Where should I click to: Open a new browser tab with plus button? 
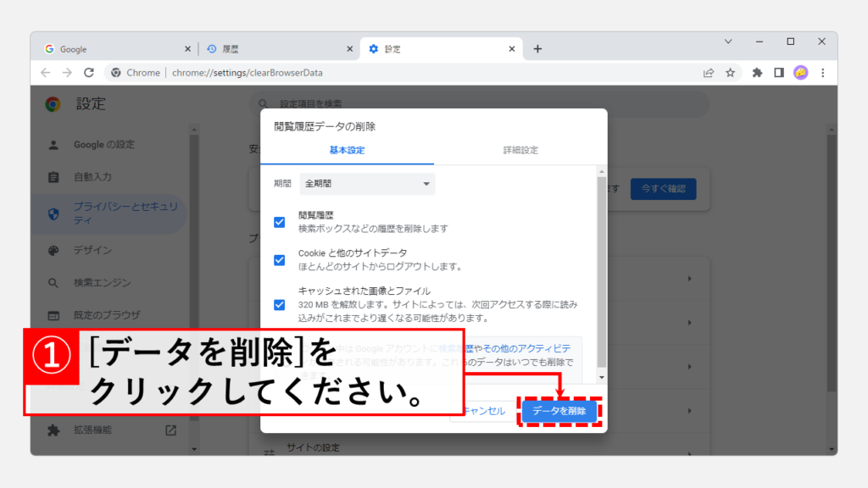pyautogui.click(x=537, y=48)
